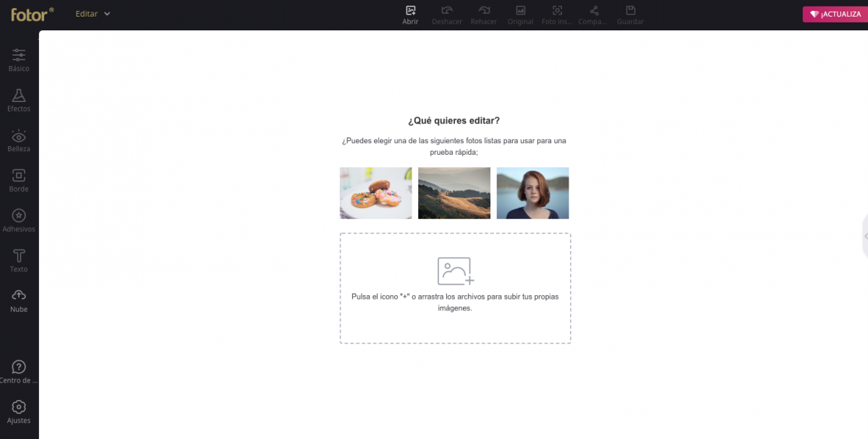
Task: Click the Rehacer redo button
Action: (x=483, y=14)
